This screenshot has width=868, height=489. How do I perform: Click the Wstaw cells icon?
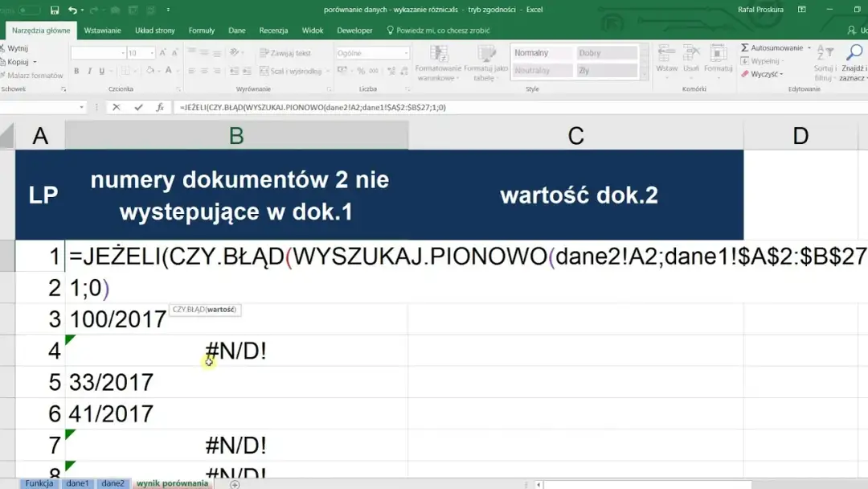665,56
